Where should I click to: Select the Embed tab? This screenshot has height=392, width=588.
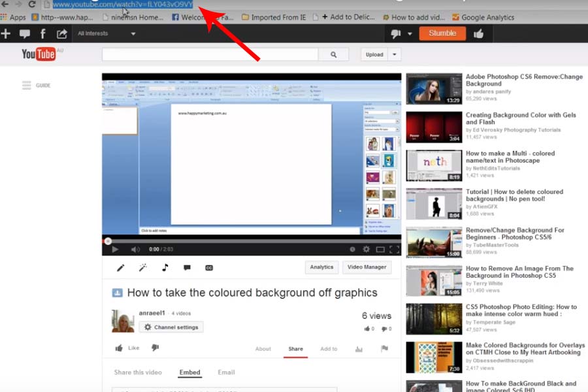(x=189, y=372)
